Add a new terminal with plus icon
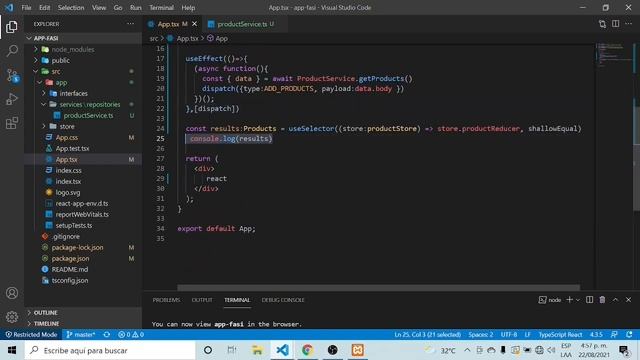The image size is (640, 360). (x=569, y=300)
